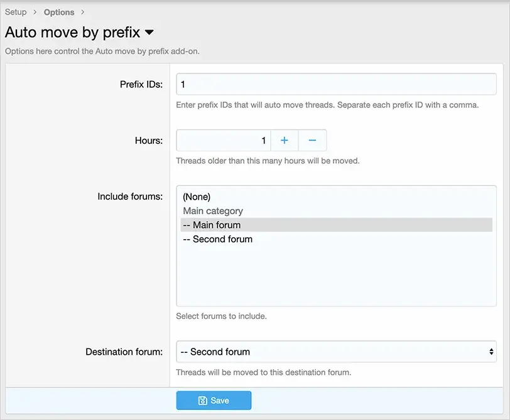Click the Prefix IDs label
The image size is (510, 420).
point(141,84)
